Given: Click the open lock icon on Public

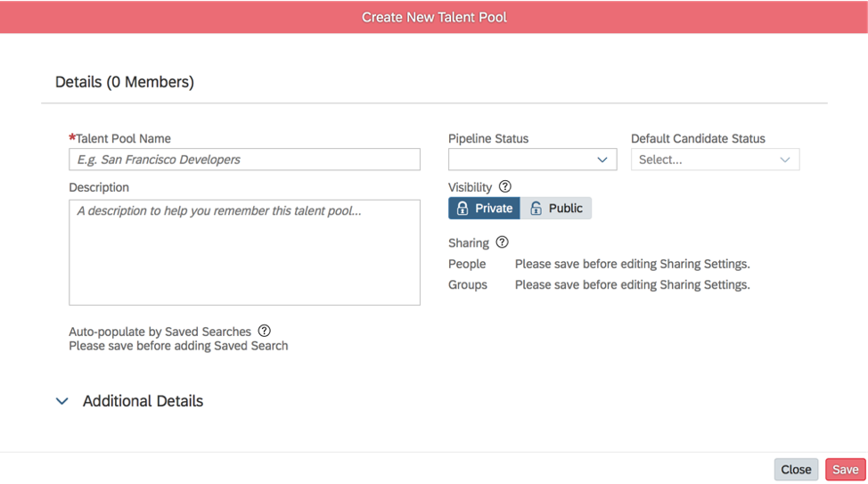Looking at the screenshot, I should click(x=536, y=209).
